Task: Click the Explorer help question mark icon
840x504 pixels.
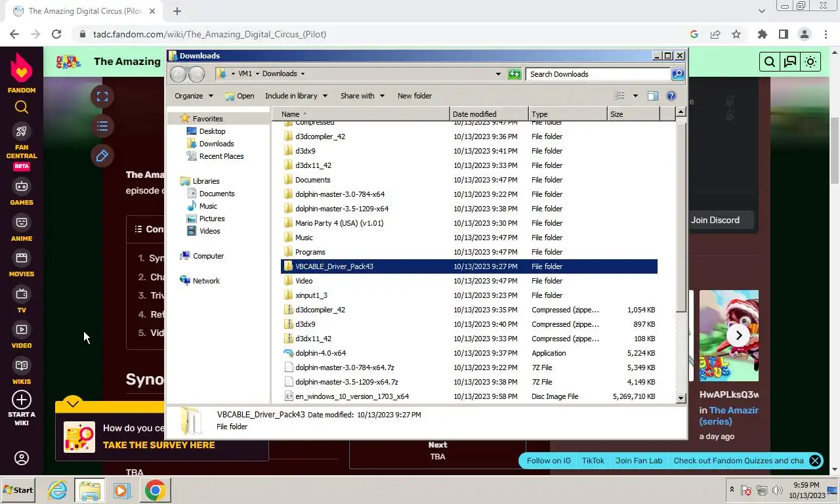Action: 671,96
